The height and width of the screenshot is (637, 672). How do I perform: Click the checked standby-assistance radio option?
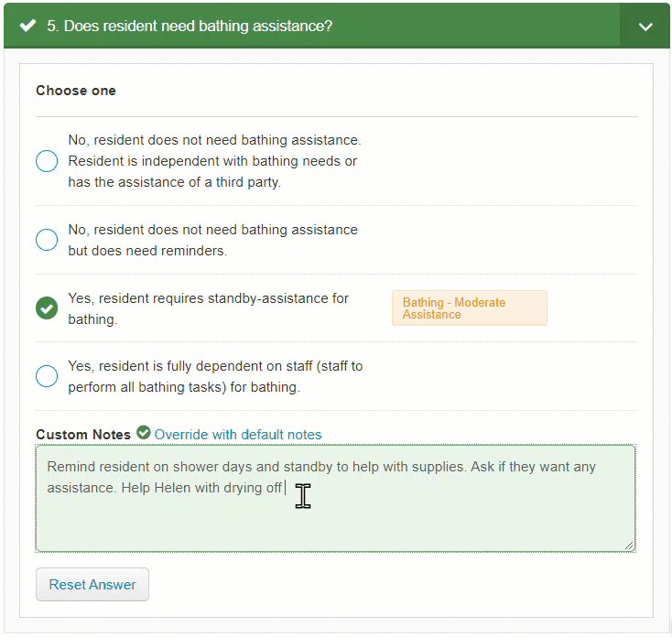tap(47, 308)
